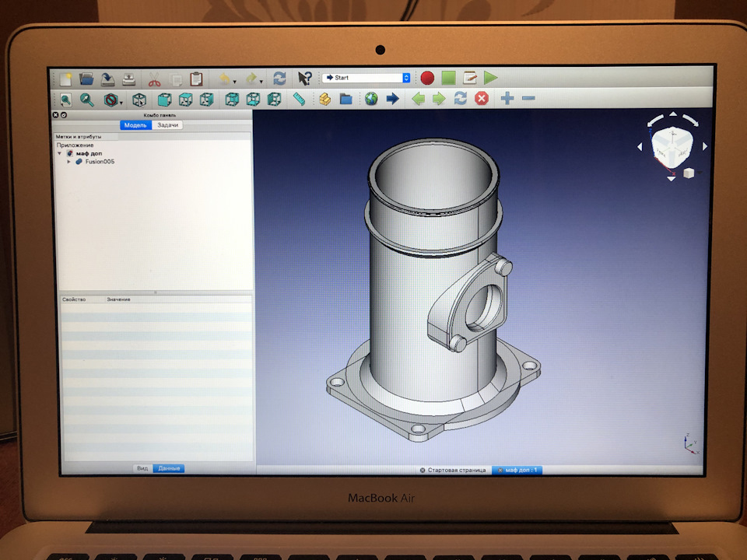This screenshot has width=747, height=560.
Task: Set the left view
Action: pyautogui.click(x=274, y=99)
